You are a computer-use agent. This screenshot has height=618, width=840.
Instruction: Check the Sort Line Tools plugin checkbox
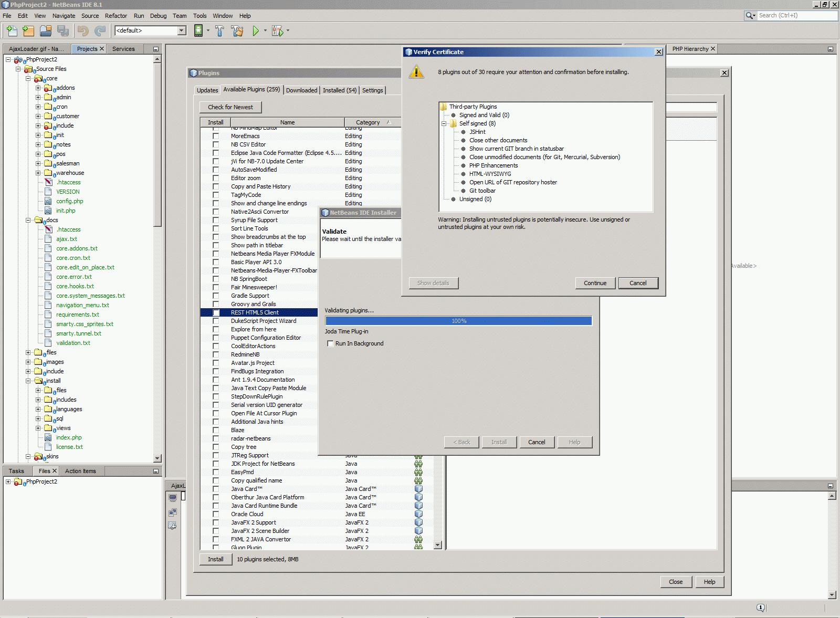(x=216, y=228)
